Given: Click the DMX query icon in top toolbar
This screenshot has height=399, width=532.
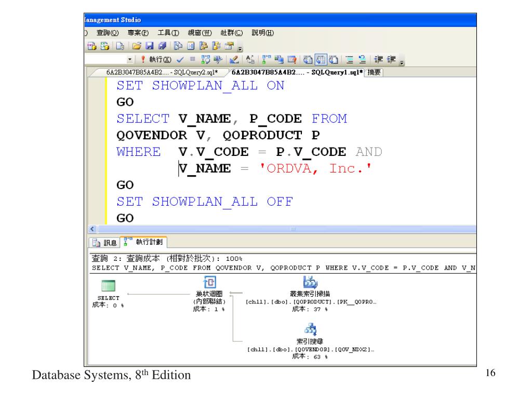Looking at the screenshot, I should (x=92, y=46).
